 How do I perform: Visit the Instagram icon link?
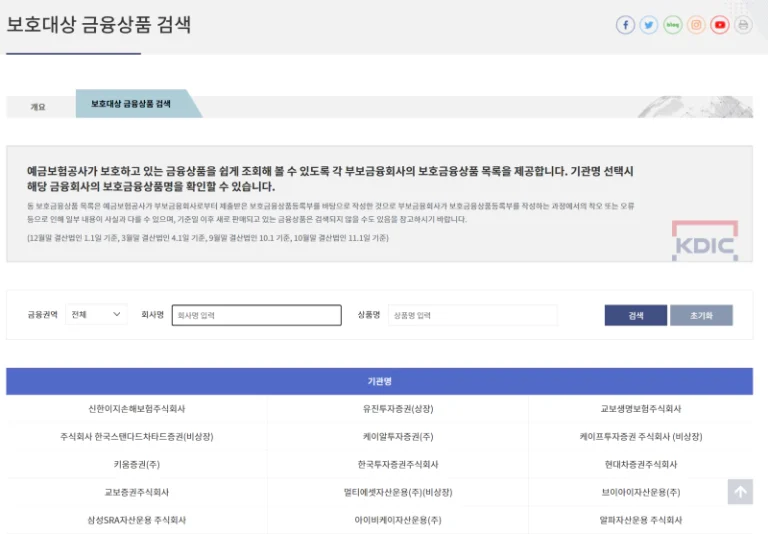click(x=696, y=25)
